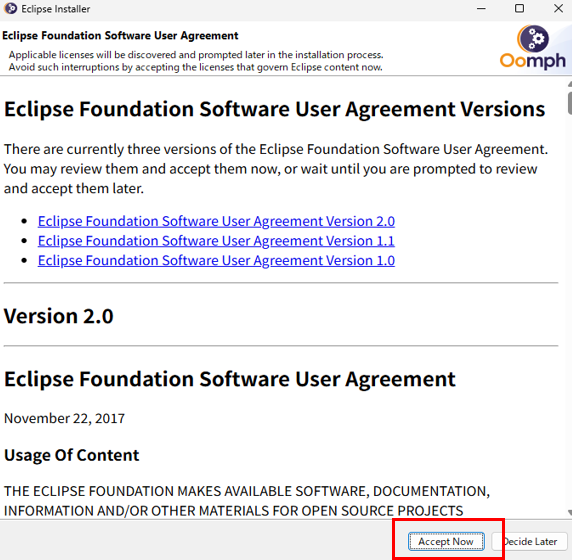Image resolution: width=572 pixels, height=560 pixels.
Task: Click the Decide Later button
Action: click(529, 541)
